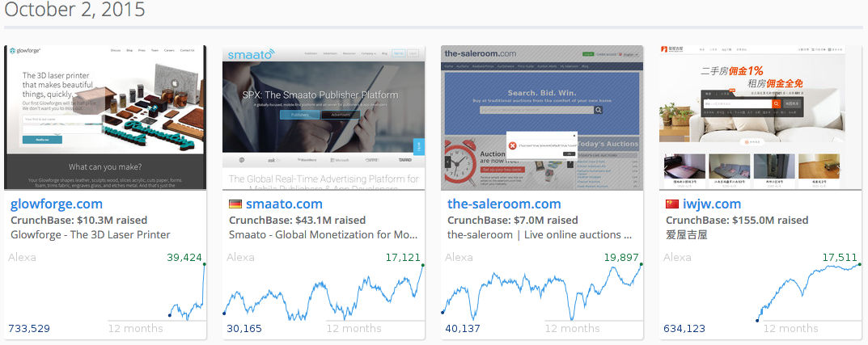Image resolution: width=868 pixels, height=345 pixels.
Task: Click the 'Alexa' label on the-saleroom card
Action: tap(459, 257)
